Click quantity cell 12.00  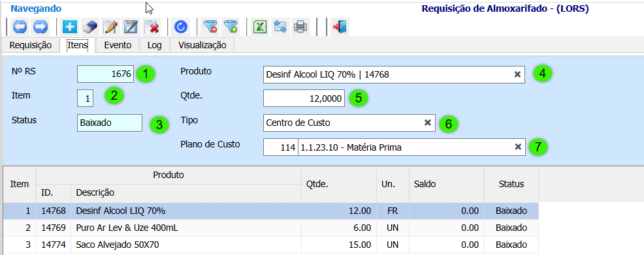(339, 211)
